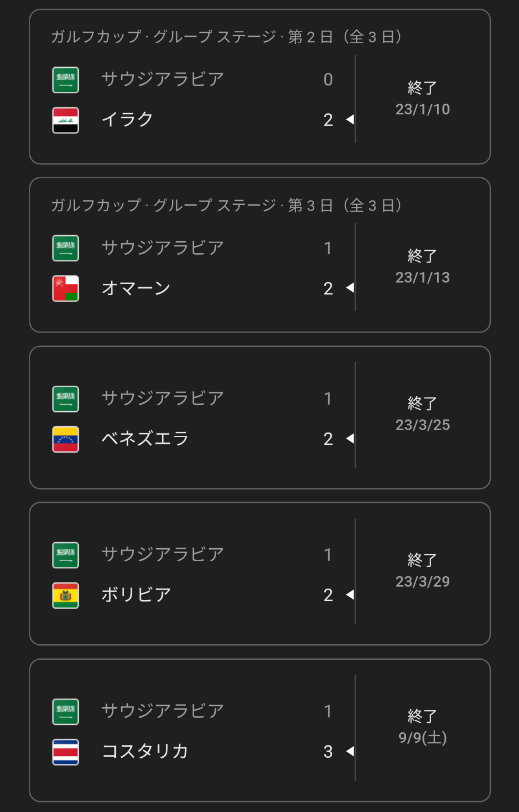Tap Saudi Arabia flag in Venezuela match
This screenshot has width=519, height=812.
click(x=65, y=399)
